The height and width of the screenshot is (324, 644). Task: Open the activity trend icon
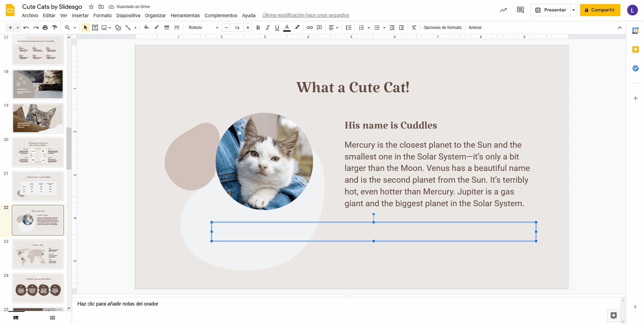pyautogui.click(x=503, y=10)
